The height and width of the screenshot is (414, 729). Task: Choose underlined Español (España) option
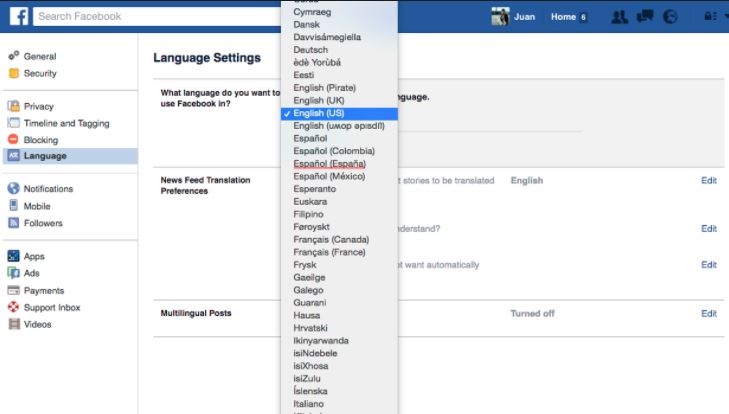(329, 164)
